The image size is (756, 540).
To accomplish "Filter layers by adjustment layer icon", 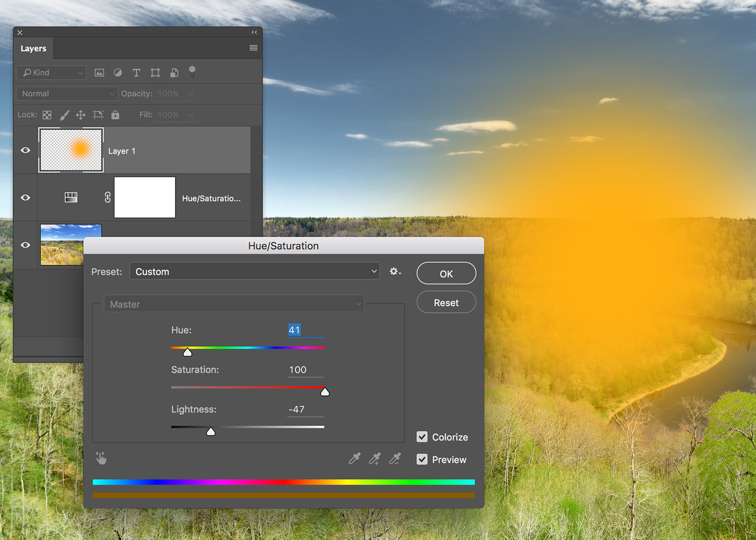I will 118,73.
